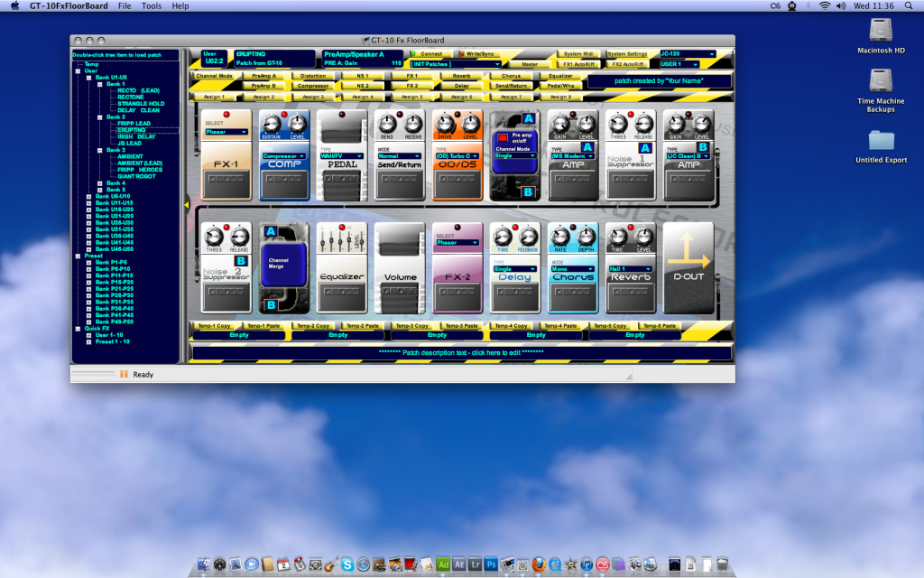This screenshot has width=924, height=578.
Task: Select the IRISH DELAY patch in tree
Action: [136, 137]
